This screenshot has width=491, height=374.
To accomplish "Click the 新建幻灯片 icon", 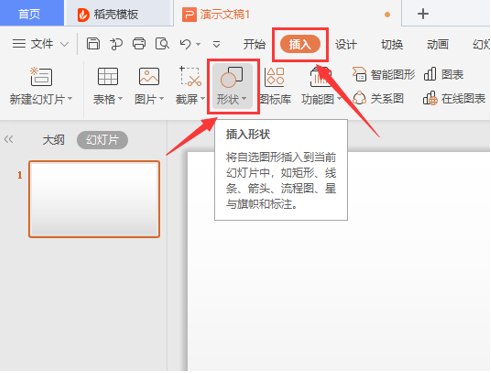I will [x=41, y=76].
